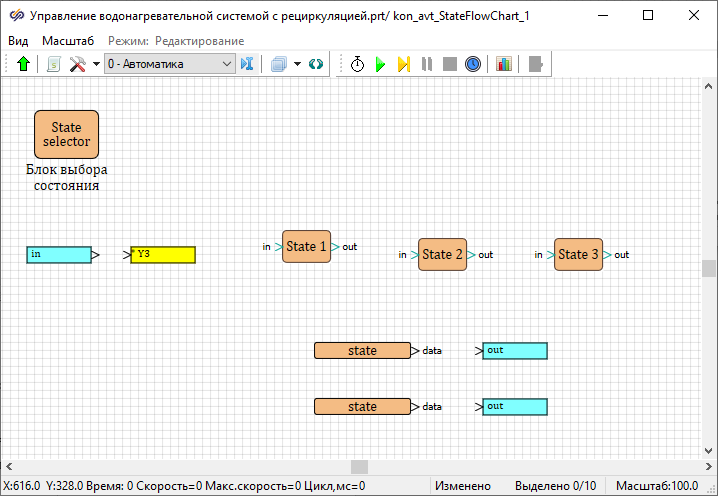This screenshot has height=496, width=718.
Task: Open the Вид menu
Action: 18,40
